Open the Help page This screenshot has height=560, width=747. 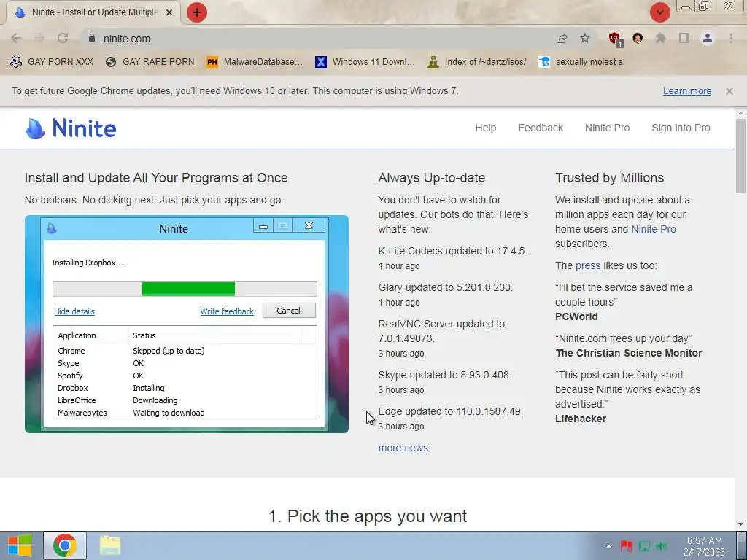[x=485, y=128]
